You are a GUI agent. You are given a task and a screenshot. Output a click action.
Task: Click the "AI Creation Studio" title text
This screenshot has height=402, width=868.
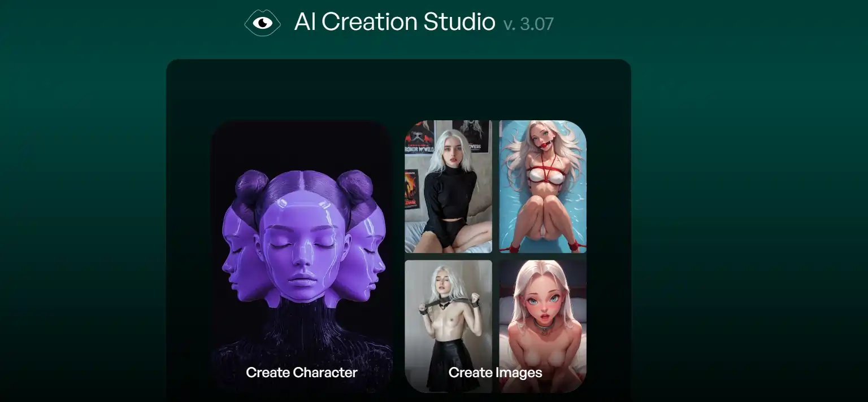tap(394, 22)
